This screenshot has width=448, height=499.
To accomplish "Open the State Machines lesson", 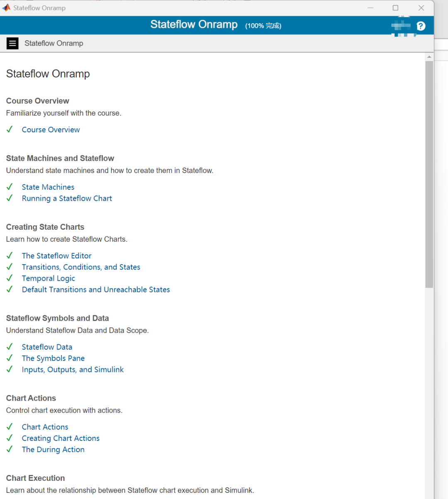I will [48, 187].
